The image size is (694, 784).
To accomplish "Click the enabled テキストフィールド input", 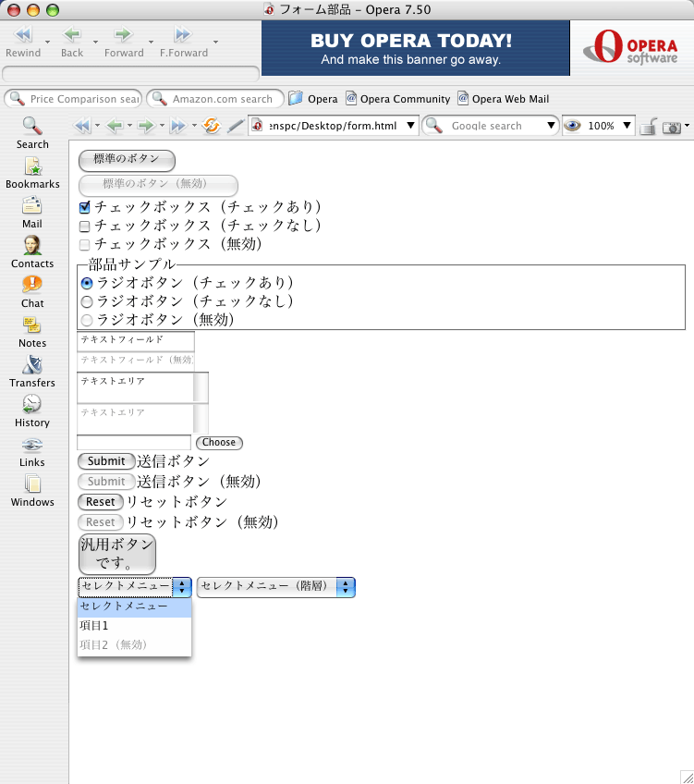I will 136,341.
